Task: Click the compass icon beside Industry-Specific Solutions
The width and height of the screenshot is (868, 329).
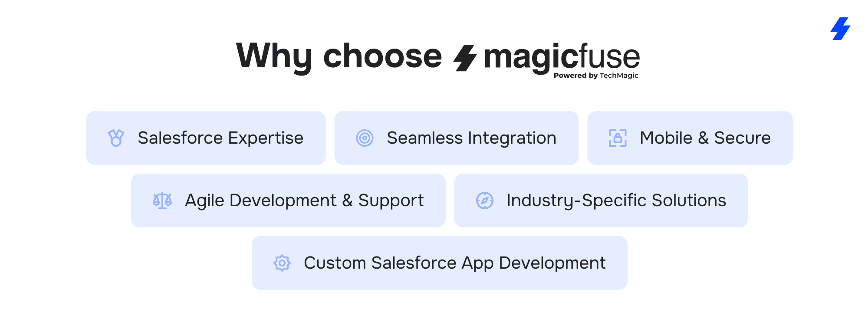Action: click(485, 201)
